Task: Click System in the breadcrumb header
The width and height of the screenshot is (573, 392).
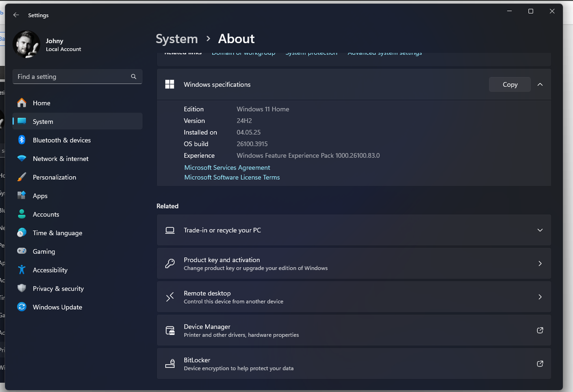Action: tap(177, 39)
